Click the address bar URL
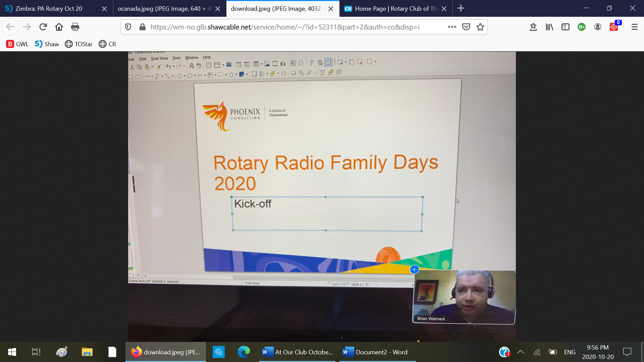Viewport: 644px width, 362px height. point(285,27)
